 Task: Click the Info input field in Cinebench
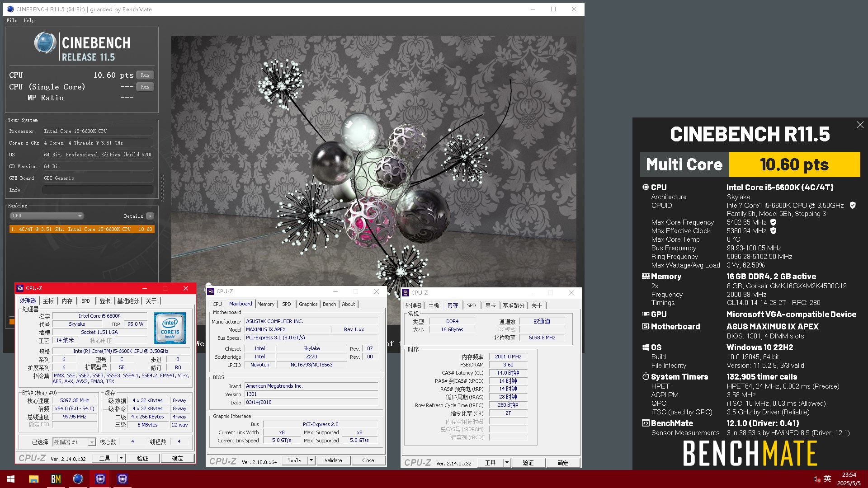click(x=98, y=190)
